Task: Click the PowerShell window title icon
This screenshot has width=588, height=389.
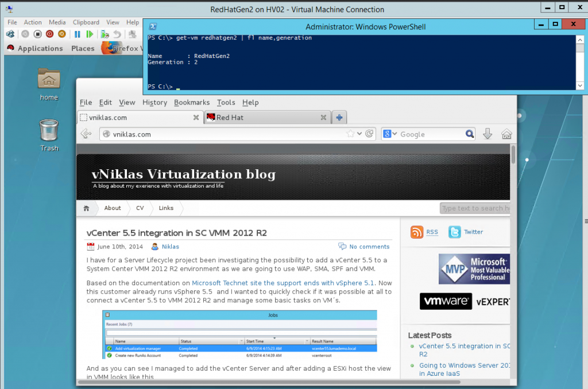Action: 153,26
